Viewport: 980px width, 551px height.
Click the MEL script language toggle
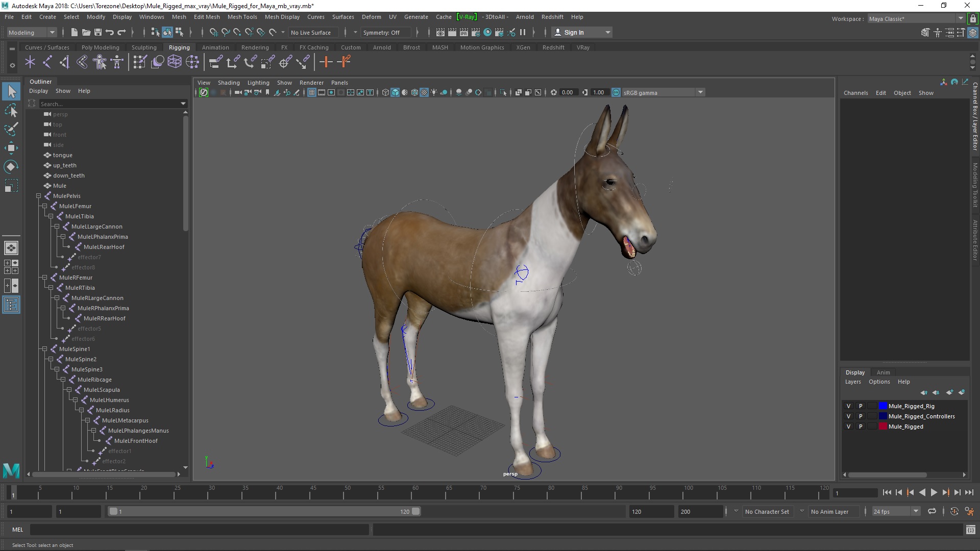click(17, 530)
